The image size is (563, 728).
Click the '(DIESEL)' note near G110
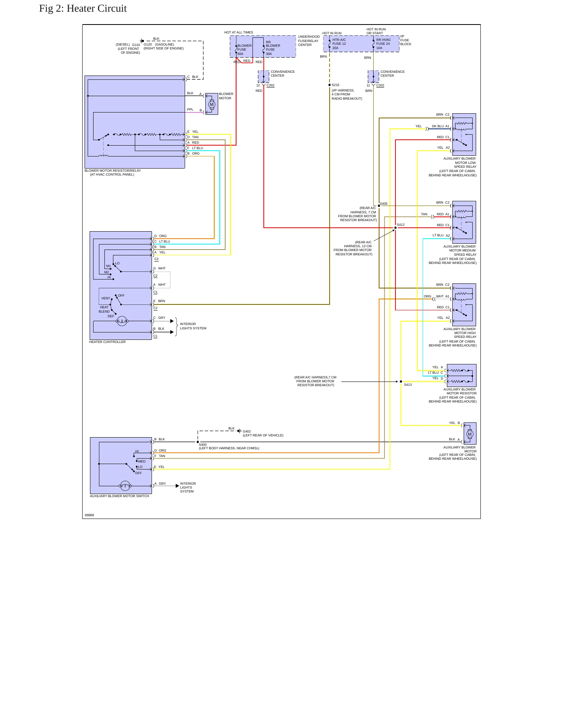123,44
